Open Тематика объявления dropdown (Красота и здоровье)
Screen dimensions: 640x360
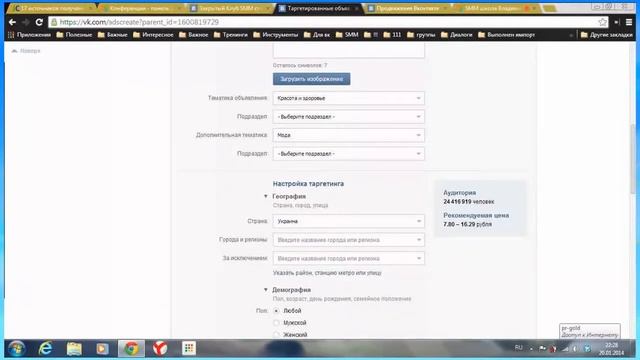click(349, 98)
